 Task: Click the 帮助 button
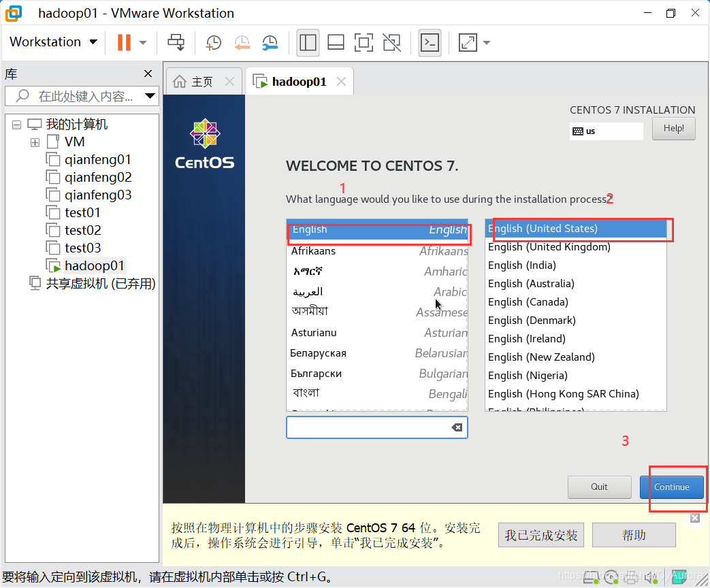[x=634, y=536]
